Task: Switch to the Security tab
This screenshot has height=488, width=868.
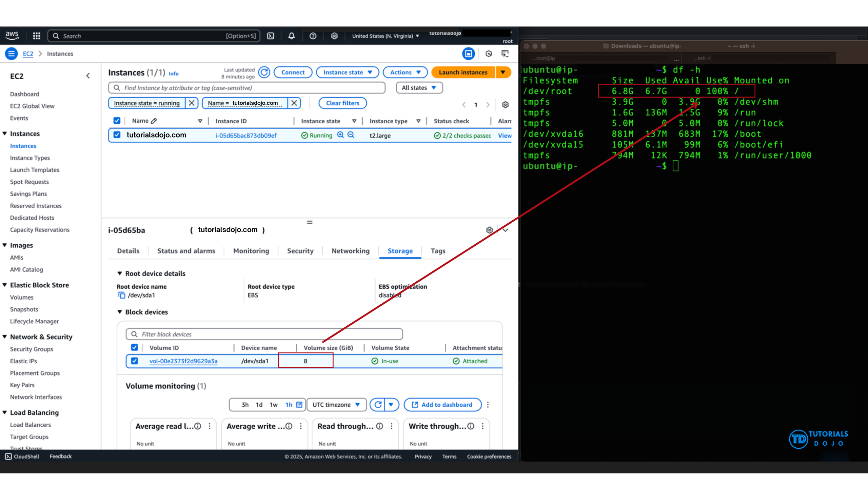Action: click(300, 251)
